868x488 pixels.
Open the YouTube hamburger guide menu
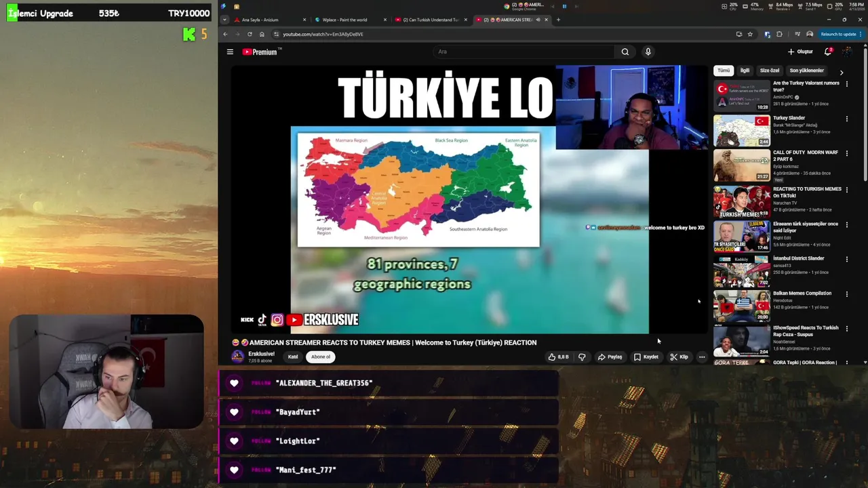click(230, 52)
